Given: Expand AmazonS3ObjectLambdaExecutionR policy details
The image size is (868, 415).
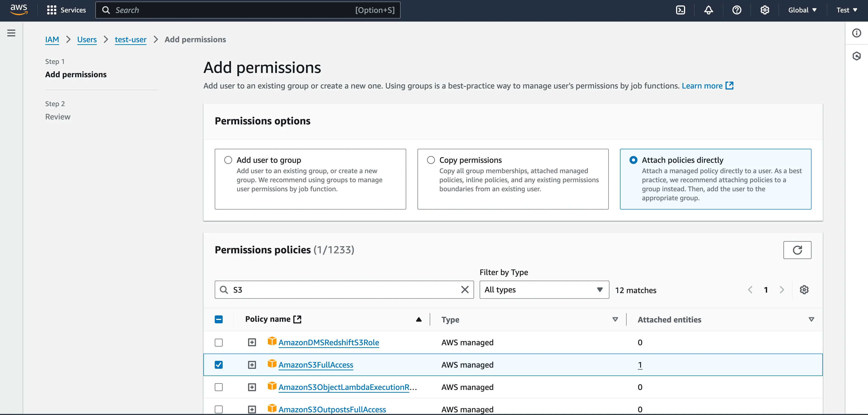Looking at the screenshot, I should [x=252, y=387].
